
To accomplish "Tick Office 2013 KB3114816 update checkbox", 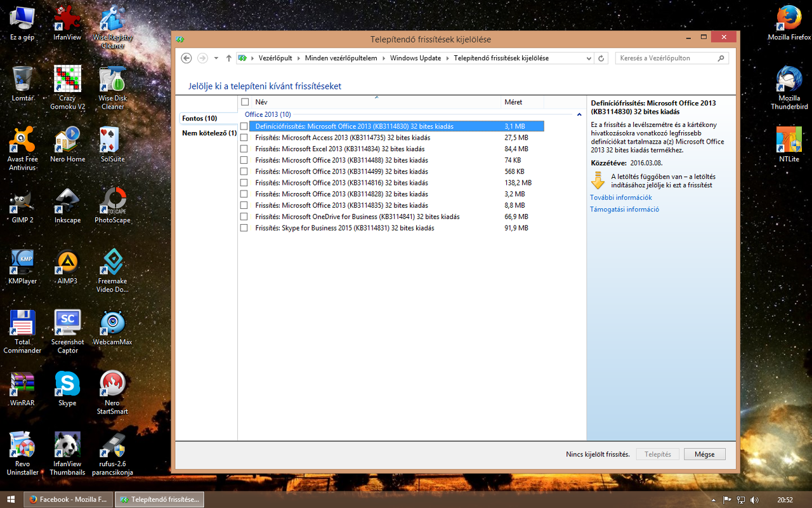I will pyautogui.click(x=244, y=183).
